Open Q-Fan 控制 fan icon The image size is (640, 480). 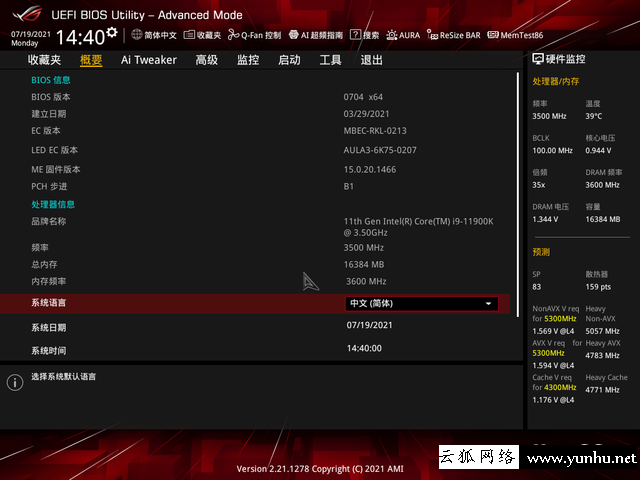[233, 35]
